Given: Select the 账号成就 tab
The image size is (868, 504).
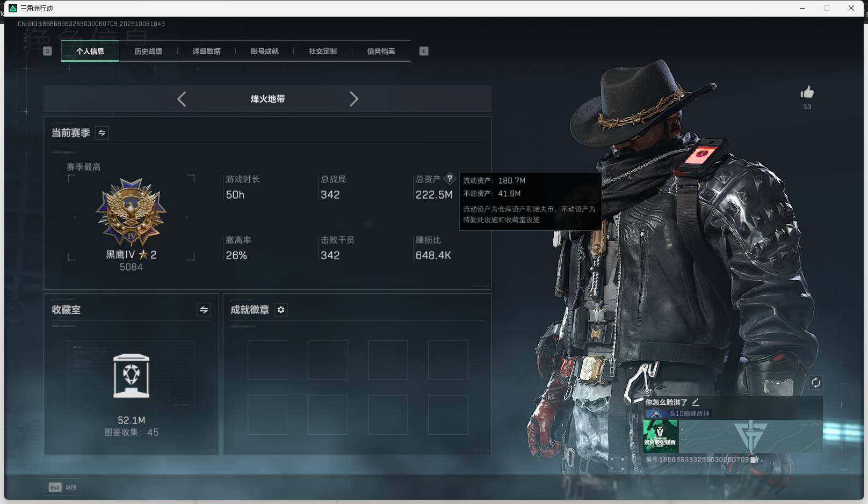Looking at the screenshot, I should (x=265, y=52).
